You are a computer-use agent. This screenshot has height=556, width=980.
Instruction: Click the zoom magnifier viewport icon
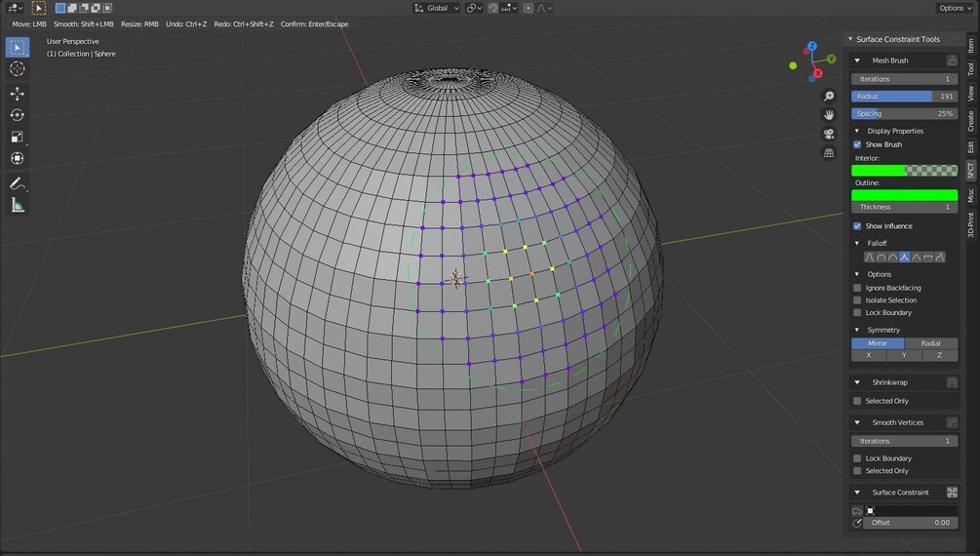click(x=829, y=96)
